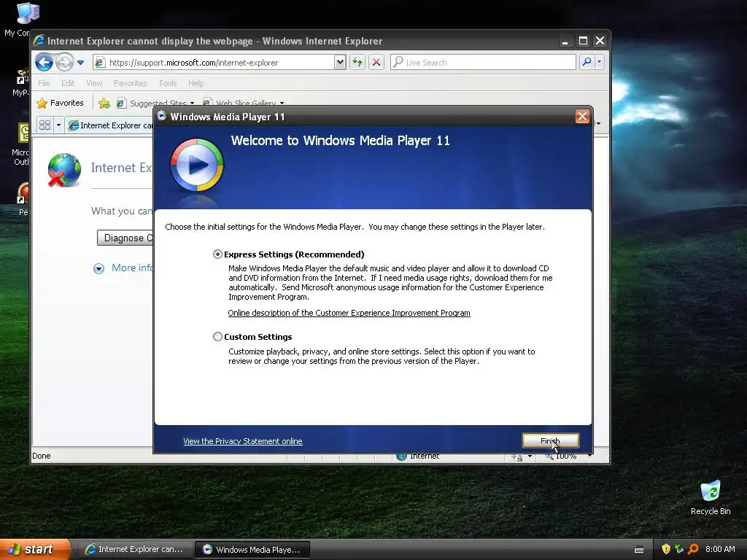Click the yellow security shield tray icon
The image size is (747, 560).
(x=666, y=549)
